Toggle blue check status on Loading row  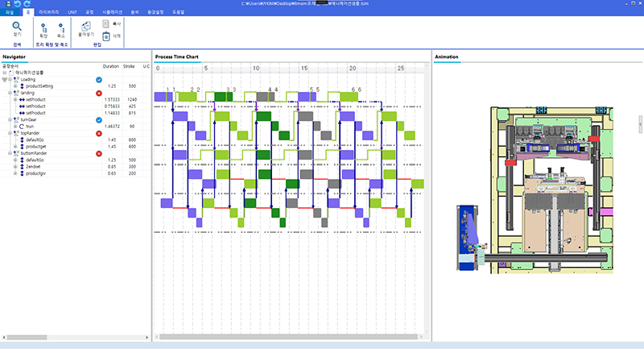pyautogui.click(x=98, y=80)
